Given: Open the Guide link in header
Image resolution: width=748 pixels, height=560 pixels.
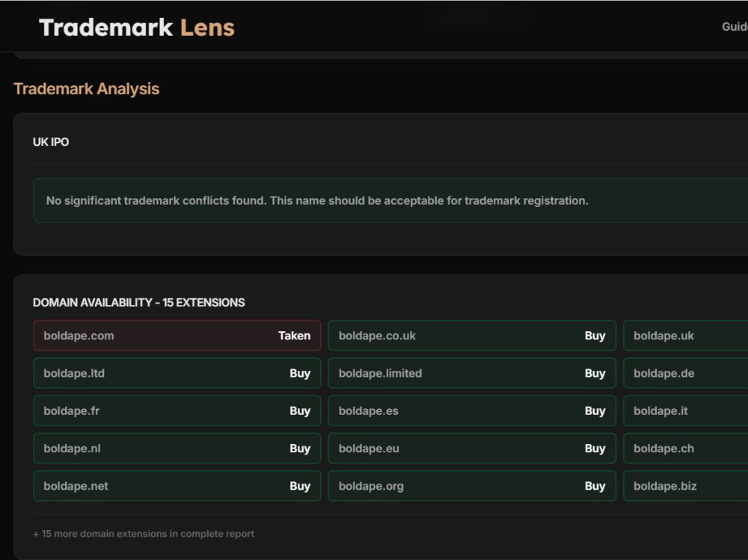Looking at the screenshot, I should pos(735,27).
